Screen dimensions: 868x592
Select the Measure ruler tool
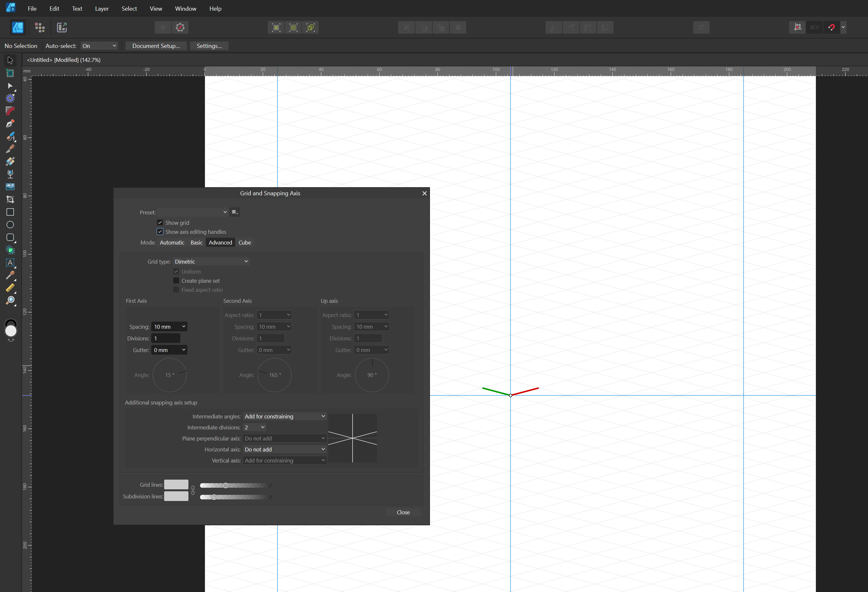tap(10, 288)
